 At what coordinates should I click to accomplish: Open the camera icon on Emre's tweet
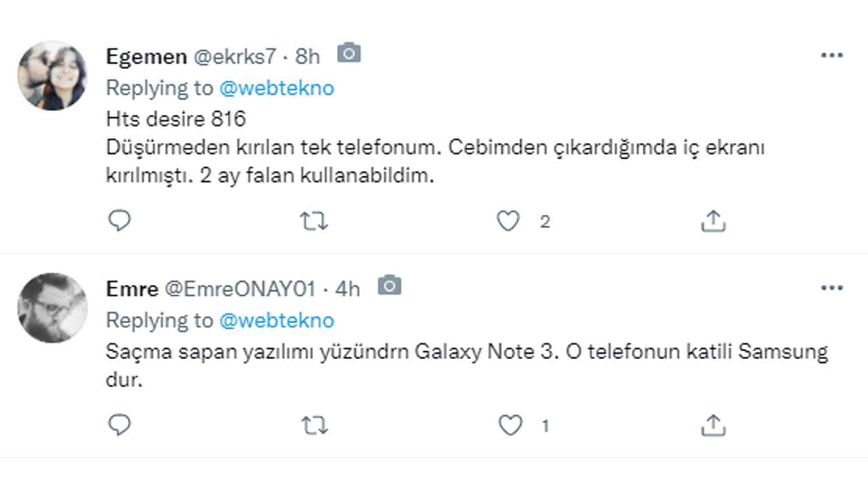click(x=389, y=285)
